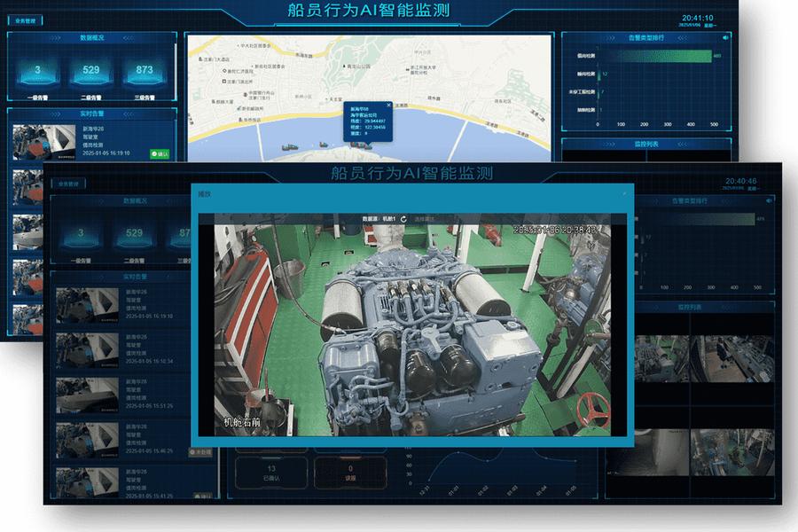Select the middle small ship marker on the map
The height and width of the screenshot is (532, 798).
click(323, 145)
